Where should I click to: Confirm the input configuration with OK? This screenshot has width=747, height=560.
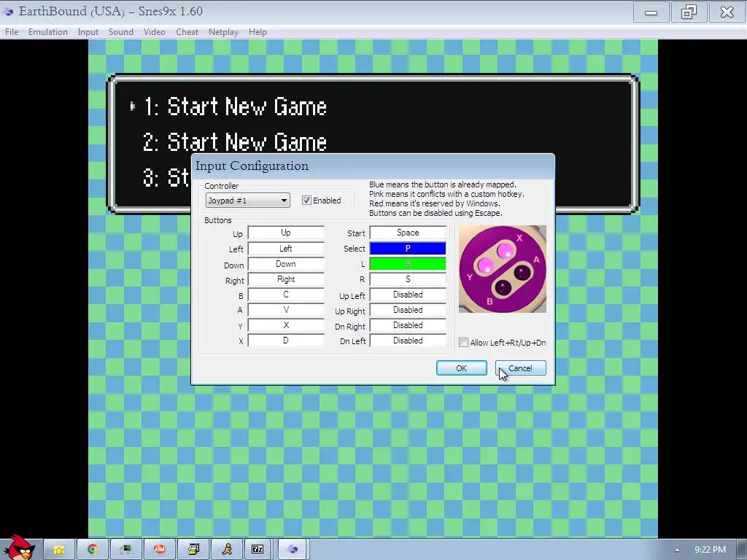[461, 368]
